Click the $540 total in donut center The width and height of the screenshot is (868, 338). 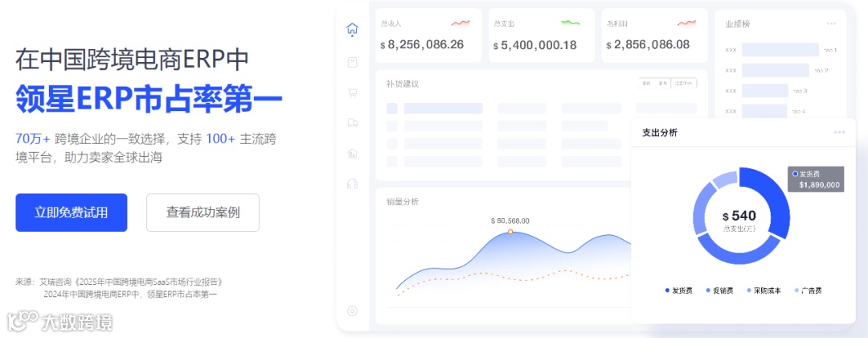pyautogui.click(x=739, y=216)
